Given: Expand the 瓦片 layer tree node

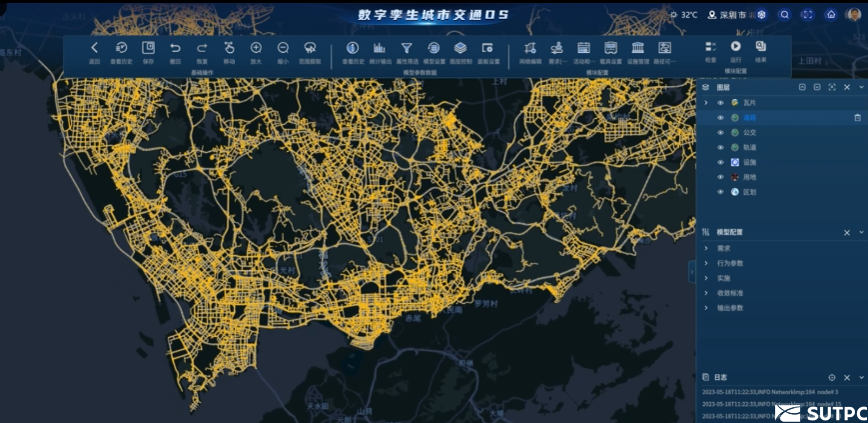Looking at the screenshot, I should pyautogui.click(x=706, y=103).
